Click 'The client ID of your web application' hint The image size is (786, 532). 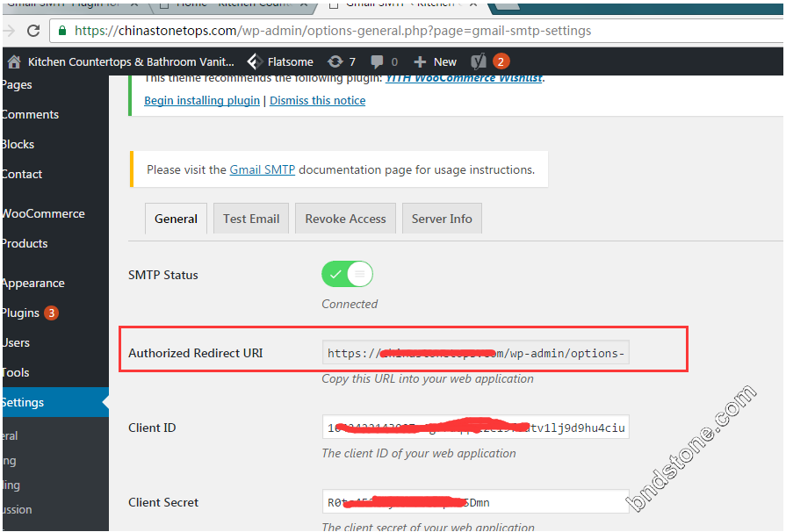[419, 453]
